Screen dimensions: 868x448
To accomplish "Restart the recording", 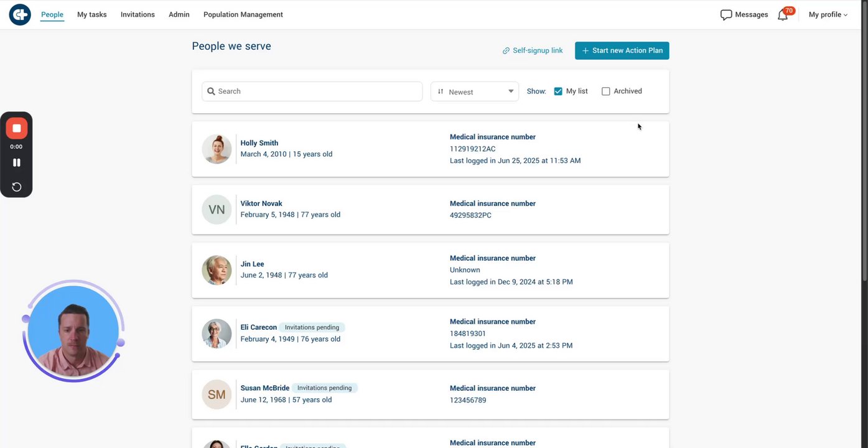I will pyautogui.click(x=17, y=187).
